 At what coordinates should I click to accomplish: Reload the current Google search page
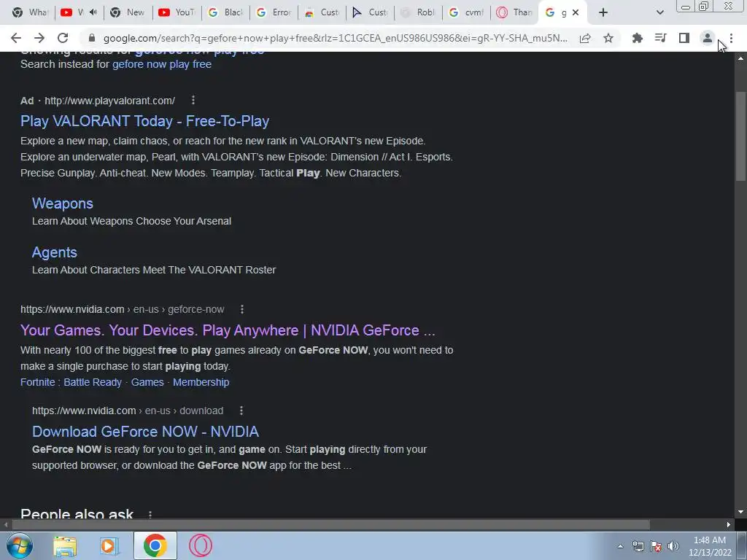[x=63, y=38]
